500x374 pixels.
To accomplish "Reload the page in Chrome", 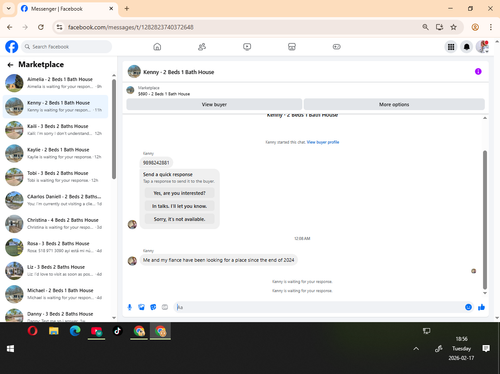I will (41, 27).
